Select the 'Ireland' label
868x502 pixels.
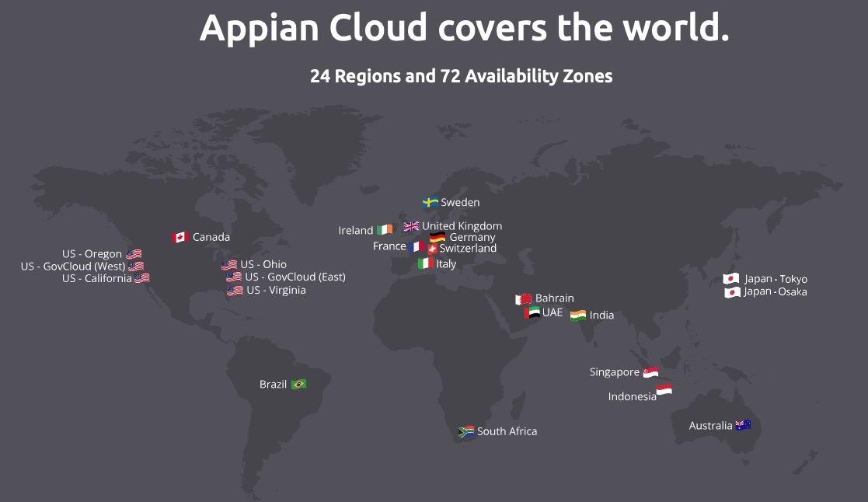point(356,230)
